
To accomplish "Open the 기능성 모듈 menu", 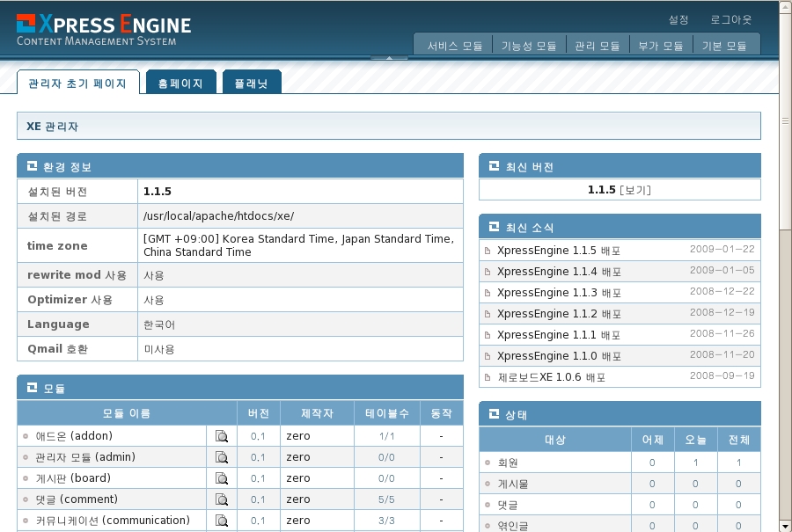I will [529, 46].
